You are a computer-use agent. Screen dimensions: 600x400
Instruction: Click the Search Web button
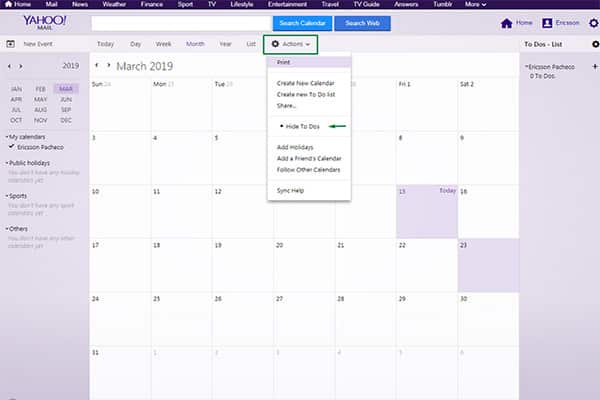point(362,23)
